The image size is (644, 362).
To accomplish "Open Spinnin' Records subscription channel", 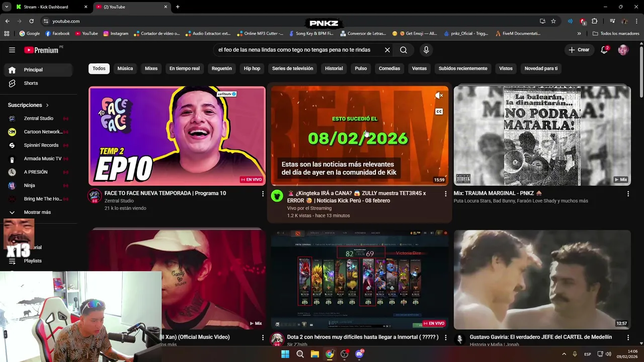I will click(39, 145).
